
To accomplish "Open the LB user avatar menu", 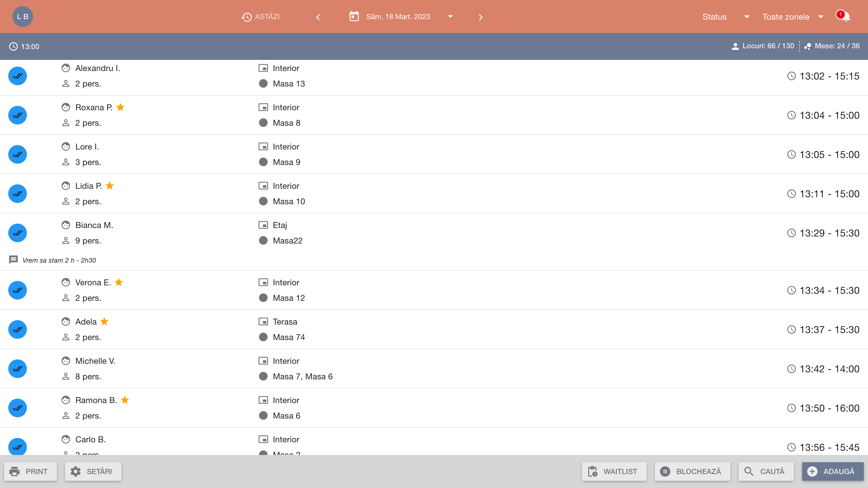I will pos(22,17).
